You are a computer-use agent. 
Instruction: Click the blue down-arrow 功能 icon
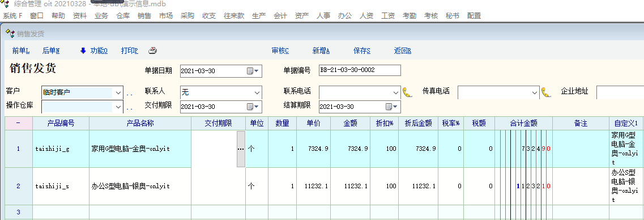(x=83, y=51)
